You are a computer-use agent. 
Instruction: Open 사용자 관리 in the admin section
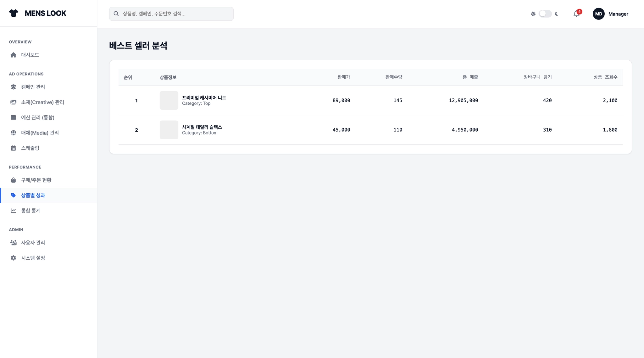[33, 243]
